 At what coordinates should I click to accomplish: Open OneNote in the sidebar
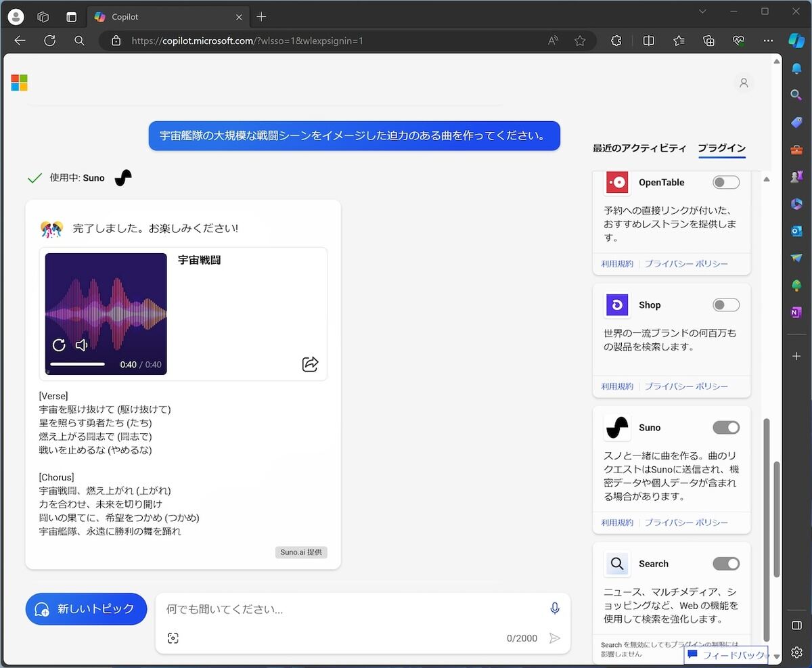pos(796,312)
